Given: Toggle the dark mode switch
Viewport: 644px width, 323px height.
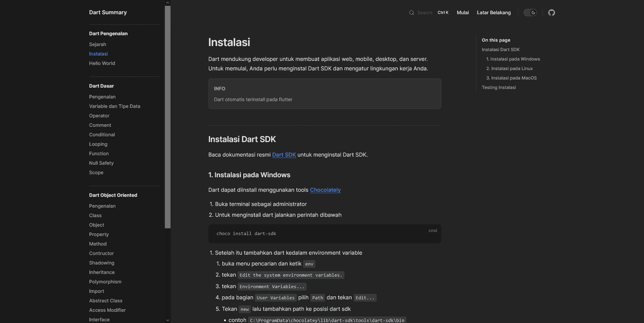Looking at the screenshot, I should click(x=530, y=13).
